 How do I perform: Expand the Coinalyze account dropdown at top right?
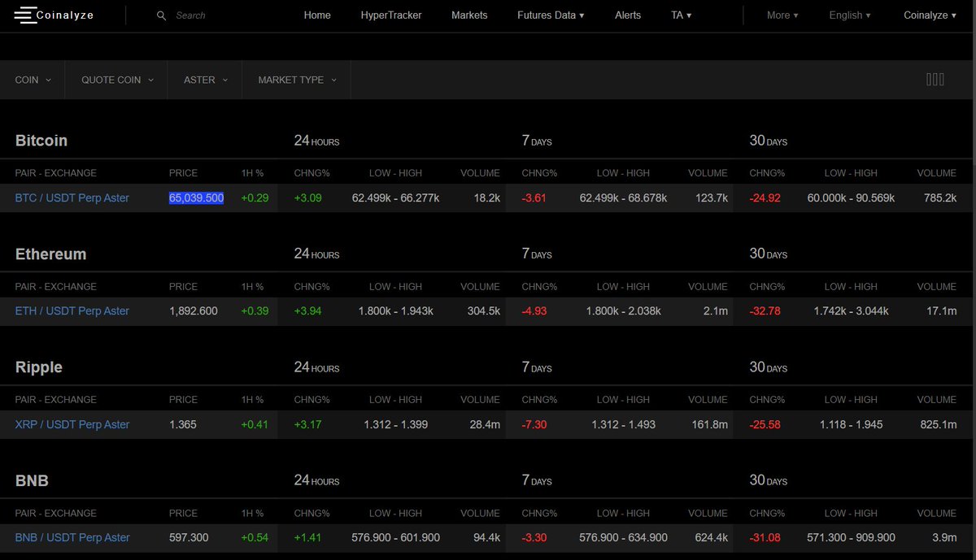pyautogui.click(x=929, y=15)
